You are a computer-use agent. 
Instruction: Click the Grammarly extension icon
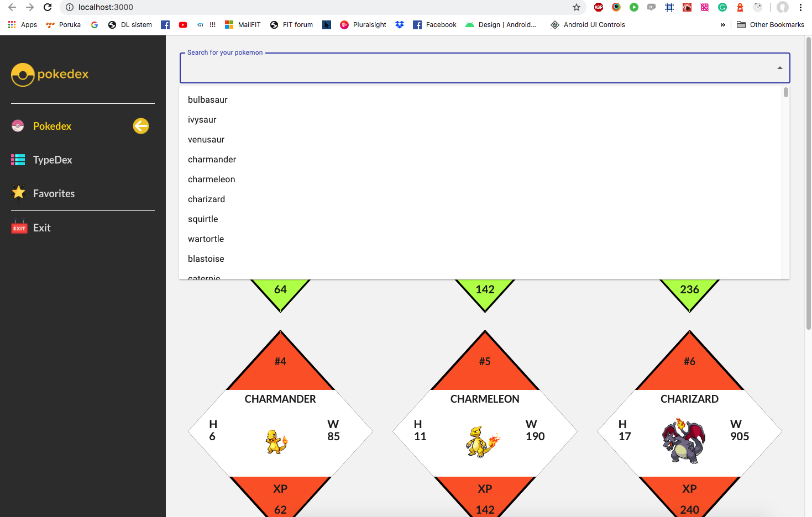pos(722,7)
